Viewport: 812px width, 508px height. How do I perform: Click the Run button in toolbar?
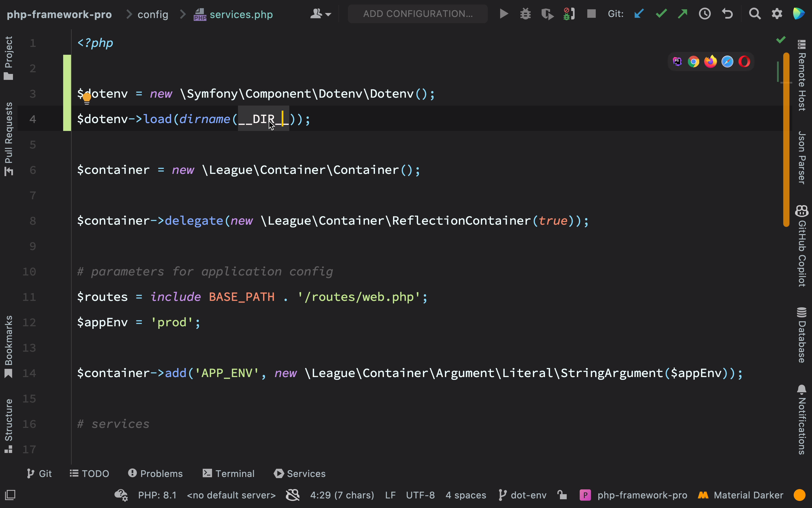(x=504, y=14)
